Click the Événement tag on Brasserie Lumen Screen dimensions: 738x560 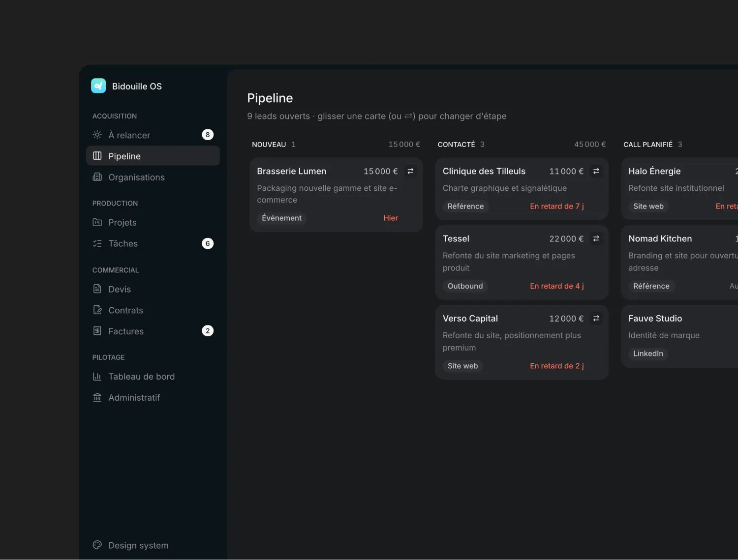[281, 218]
